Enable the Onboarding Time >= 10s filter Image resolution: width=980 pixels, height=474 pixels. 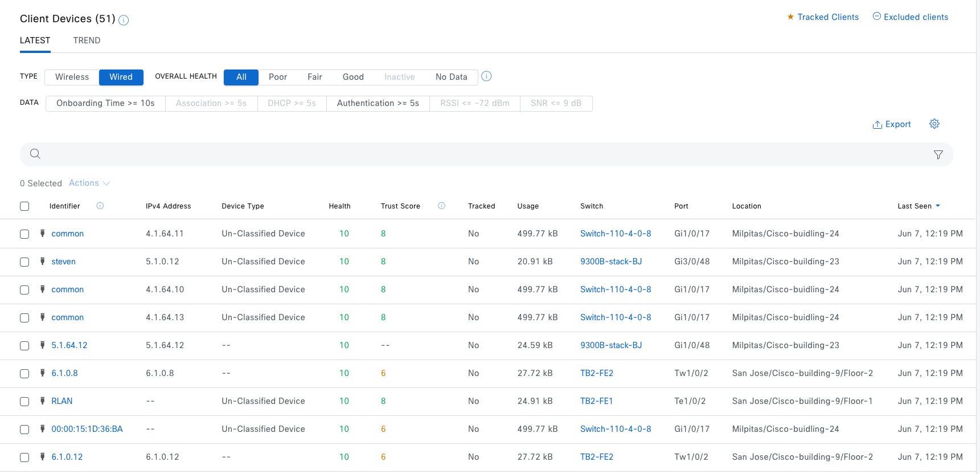coord(105,103)
